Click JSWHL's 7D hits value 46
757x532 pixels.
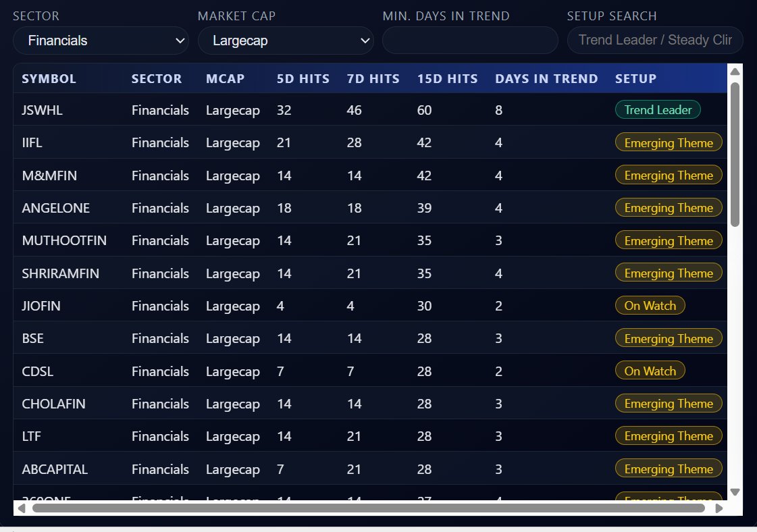click(354, 110)
